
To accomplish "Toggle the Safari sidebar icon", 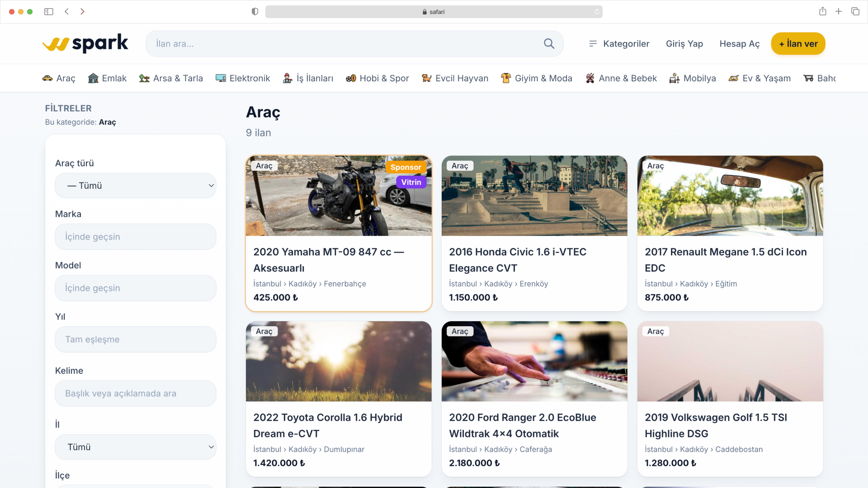I will pos(49,12).
